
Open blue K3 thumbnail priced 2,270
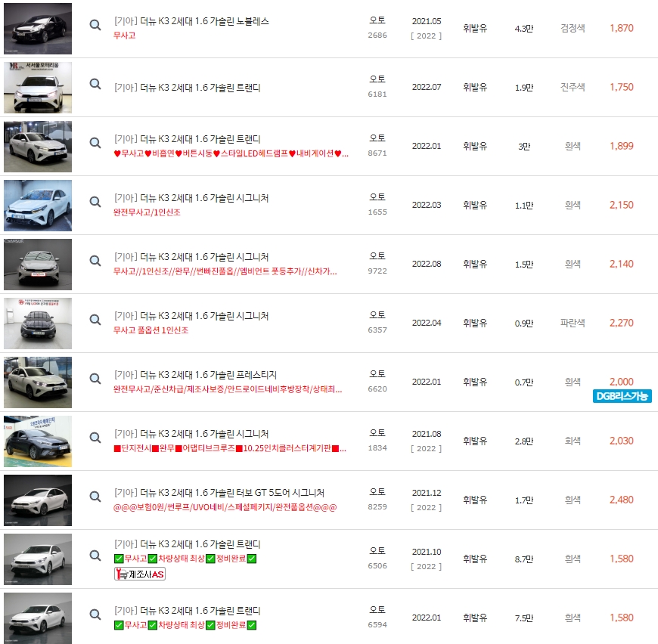(x=38, y=324)
